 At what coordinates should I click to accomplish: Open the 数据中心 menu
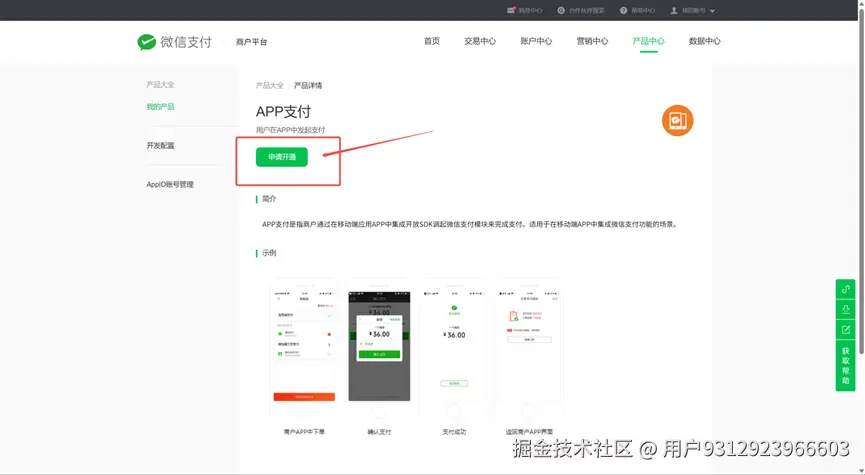(x=704, y=41)
